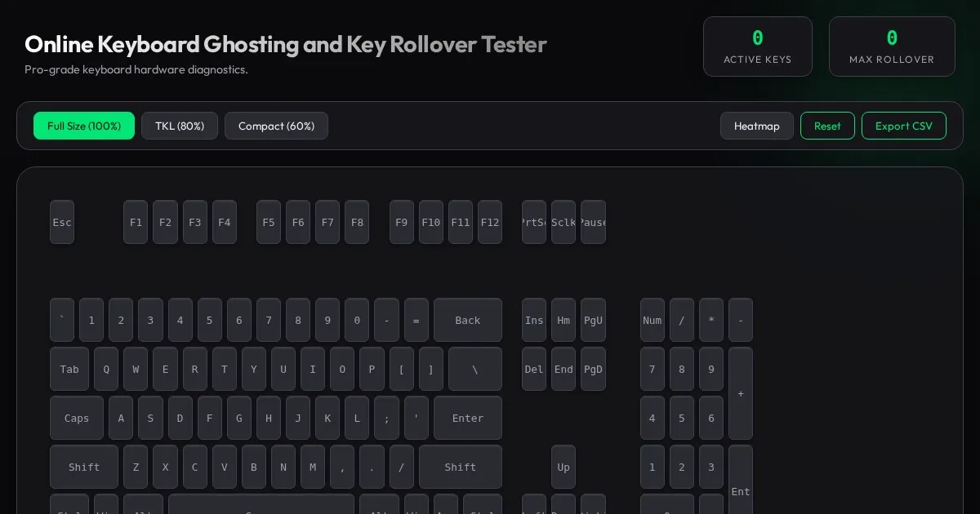The image size is (980, 514).
Task: Click the left Shift key
Action: (84, 467)
